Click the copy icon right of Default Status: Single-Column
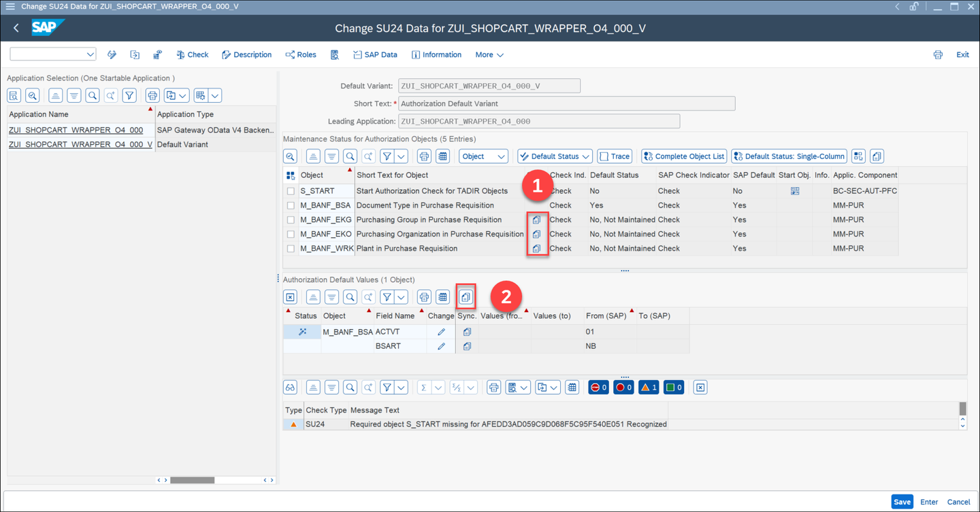The width and height of the screenshot is (980, 512). pos(877,156)
